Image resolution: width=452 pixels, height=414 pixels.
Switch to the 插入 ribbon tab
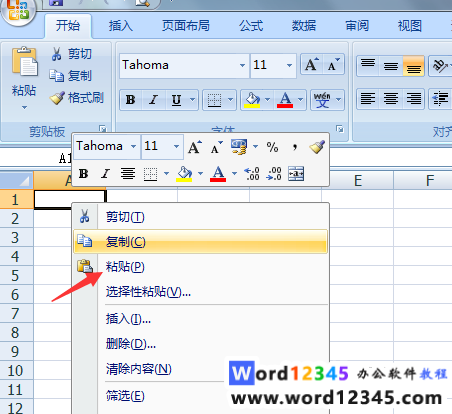[x=121, y=26]
